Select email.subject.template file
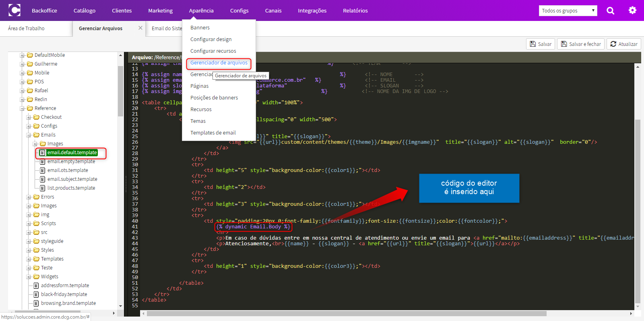The height and width of the screenshot is (321, 644). pyautogui.click(x=72, y=179)
